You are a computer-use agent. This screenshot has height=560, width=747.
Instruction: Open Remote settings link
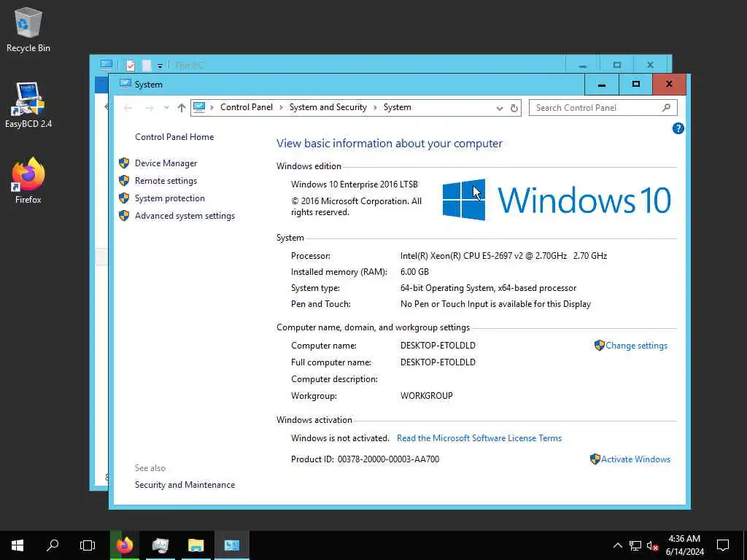click(166, 181)
